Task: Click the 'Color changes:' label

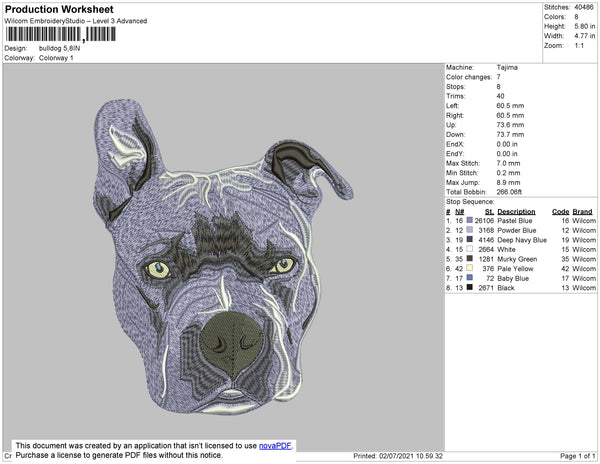Action: coord(469,77)
